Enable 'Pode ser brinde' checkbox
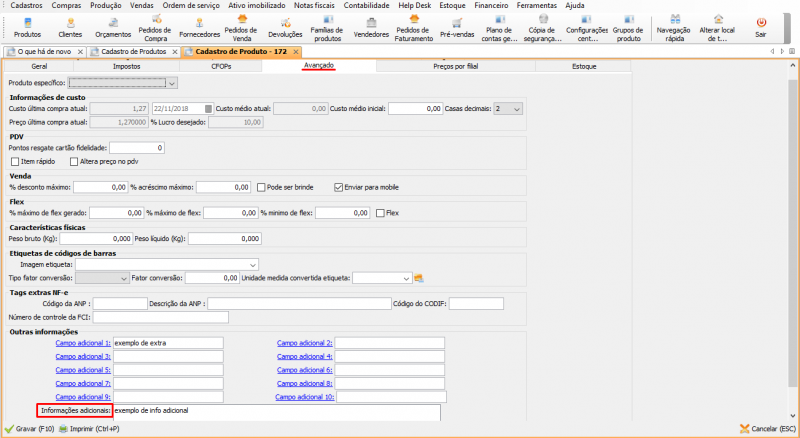This screenshot has width=800, height=438. 261,187
